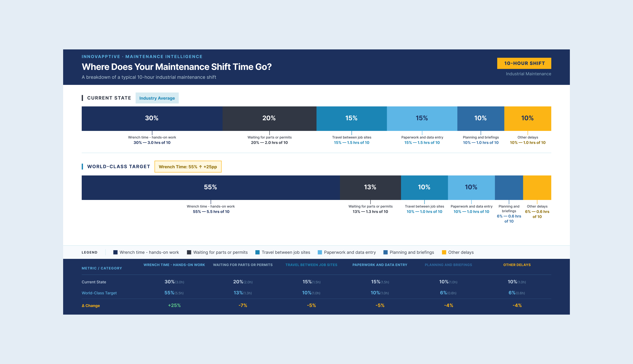Click PLANNING AND BRIEFINGS column header

click(x=448, y=265)
